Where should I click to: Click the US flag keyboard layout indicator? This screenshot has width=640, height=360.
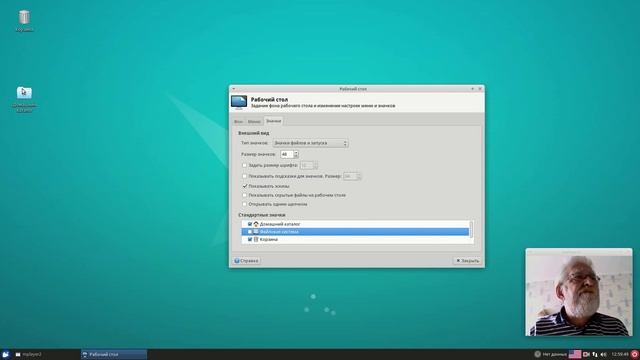click(x=575, y=354)
